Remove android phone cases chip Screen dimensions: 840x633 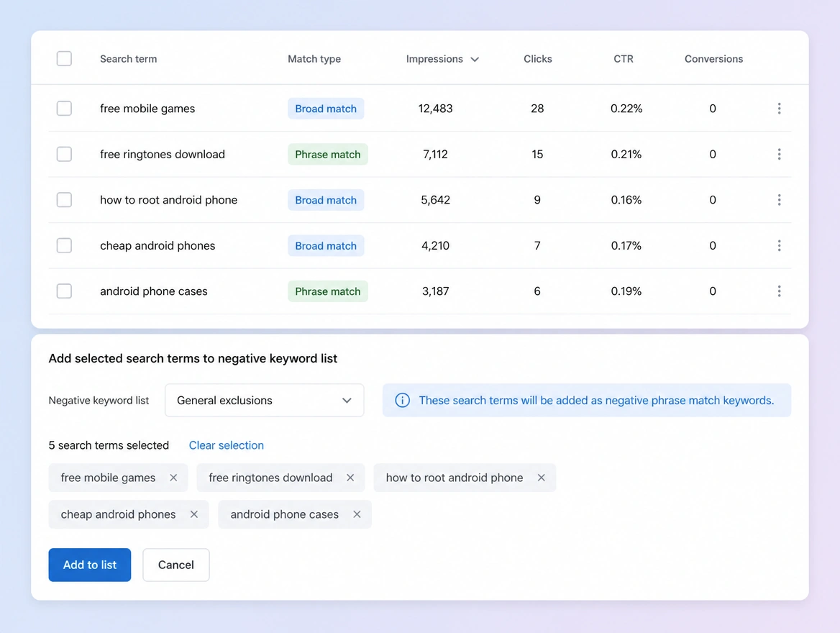point(357,514)
